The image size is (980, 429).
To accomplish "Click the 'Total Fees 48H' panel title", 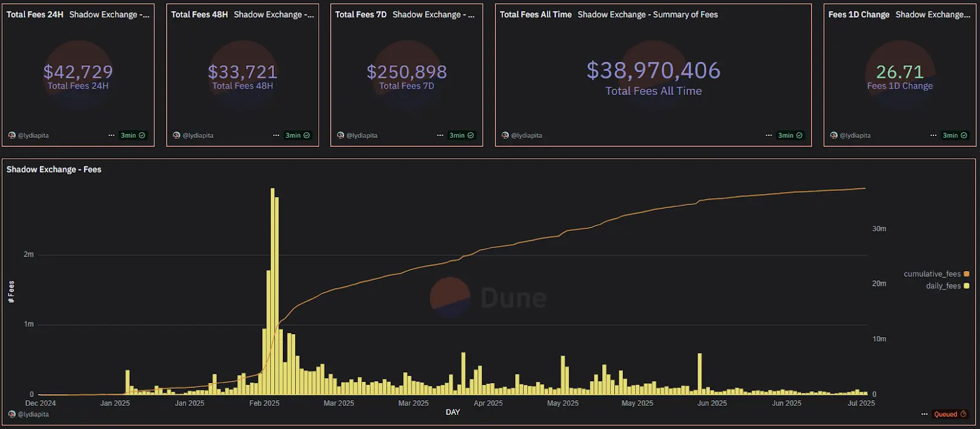I will 199,14.
